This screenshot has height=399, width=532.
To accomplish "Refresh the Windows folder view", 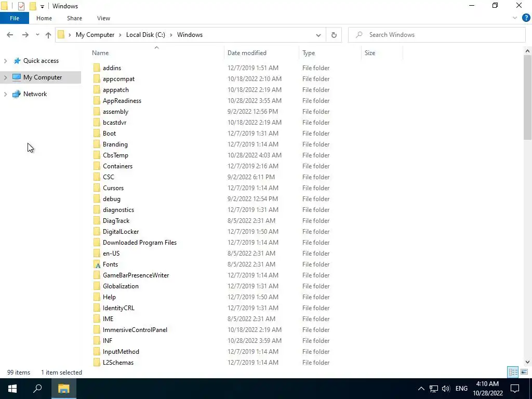I will click(x=334, y=35).
